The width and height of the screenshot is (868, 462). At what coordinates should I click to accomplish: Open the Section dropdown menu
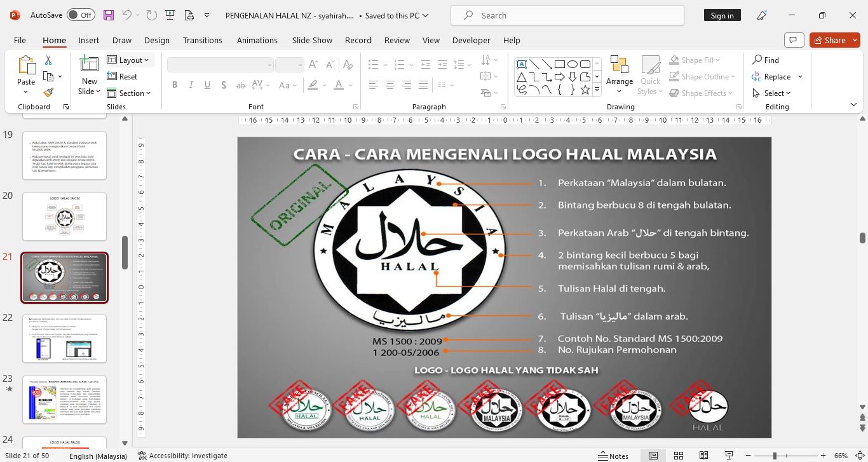point(130,93)
